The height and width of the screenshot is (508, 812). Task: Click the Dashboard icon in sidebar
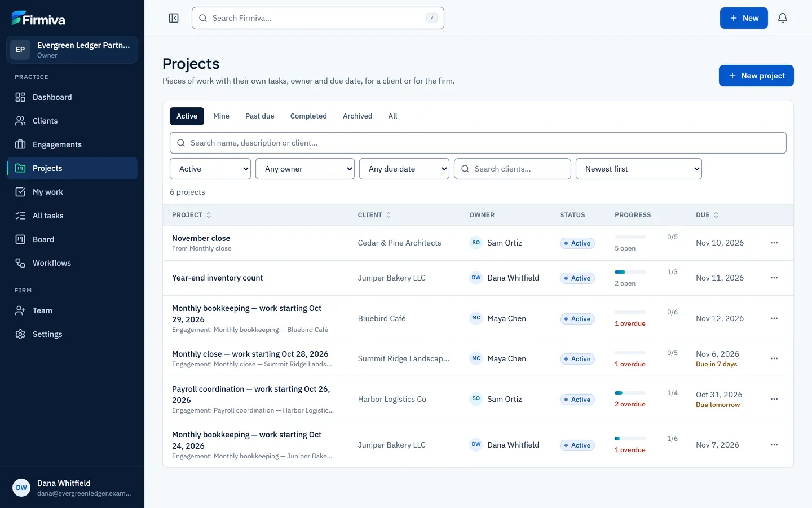click(20, 97)
